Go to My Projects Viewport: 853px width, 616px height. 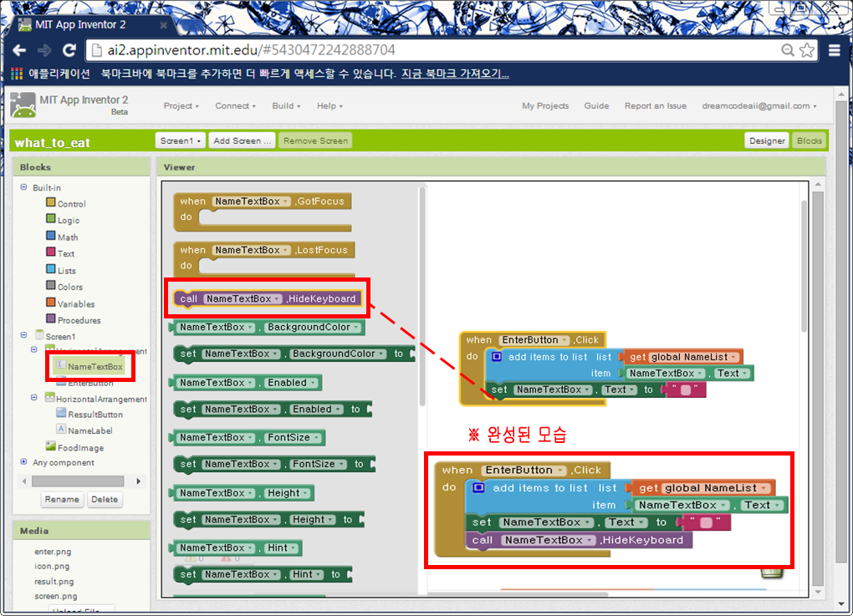pyautogui.click(x=545, y=106)
